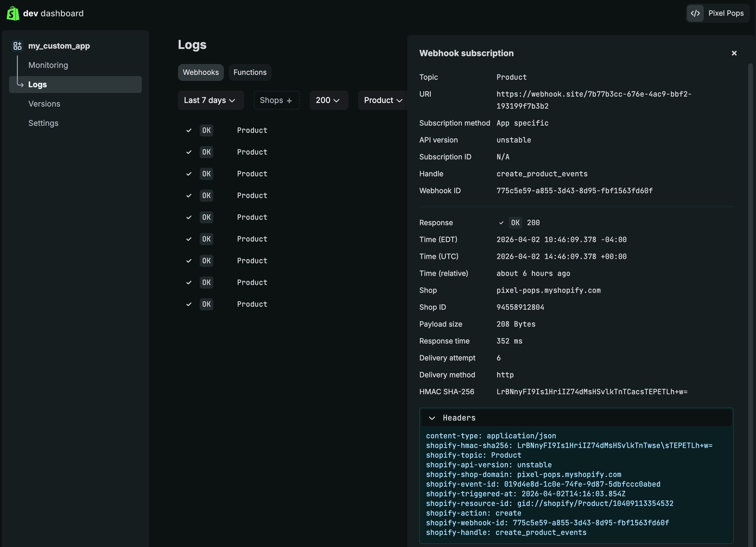Click the about 6 hours ago value
Screen dimensions: 756x547
[533, 273]
